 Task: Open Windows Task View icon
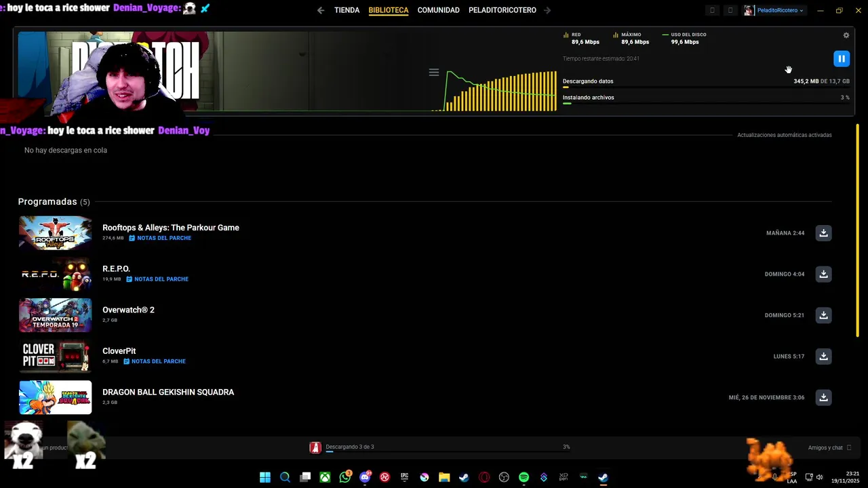coord(305,477)
